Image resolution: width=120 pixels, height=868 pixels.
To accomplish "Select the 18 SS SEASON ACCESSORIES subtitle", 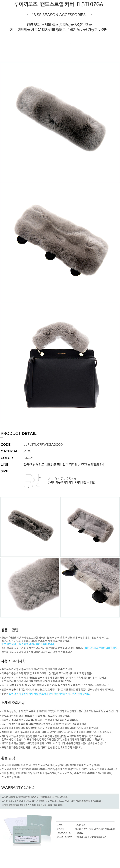I will (59, 15).
